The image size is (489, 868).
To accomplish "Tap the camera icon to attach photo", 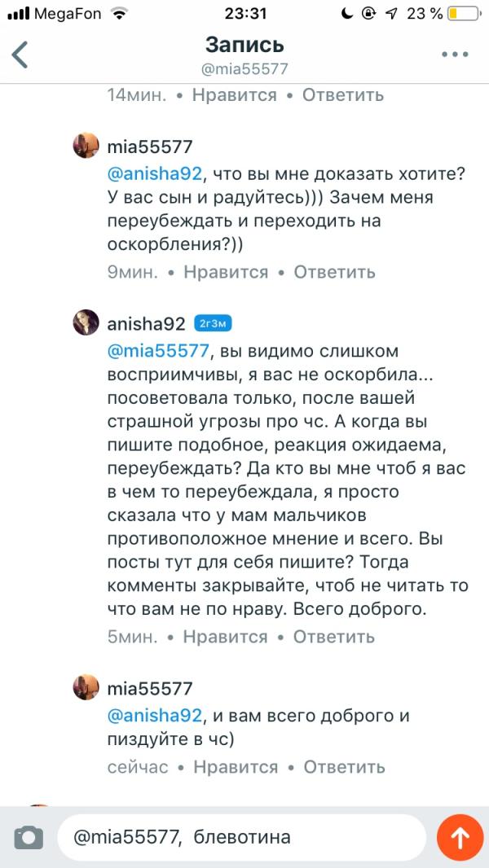I will coord(29,837).
